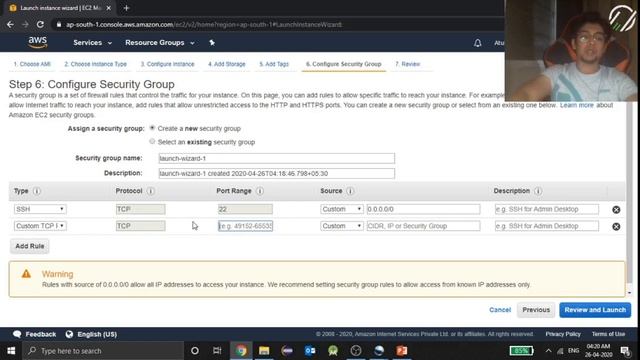Reload the page with the refresh icon
This screenshot has width=640, height=360.
(40, 24)
